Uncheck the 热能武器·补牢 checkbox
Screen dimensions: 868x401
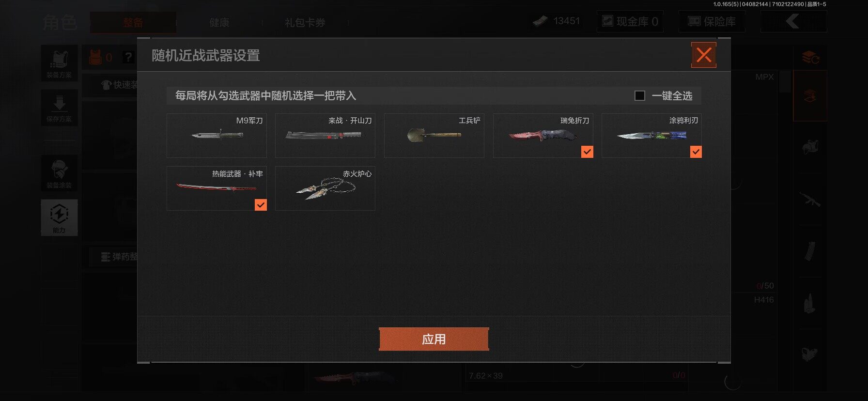click(x=261, y=205)
